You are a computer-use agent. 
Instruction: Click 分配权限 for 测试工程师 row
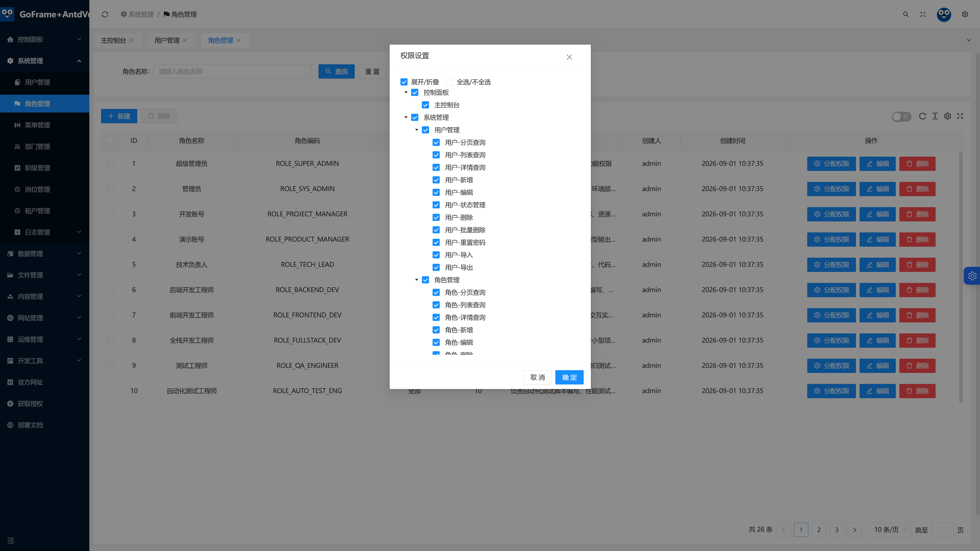tap(831, 366)
